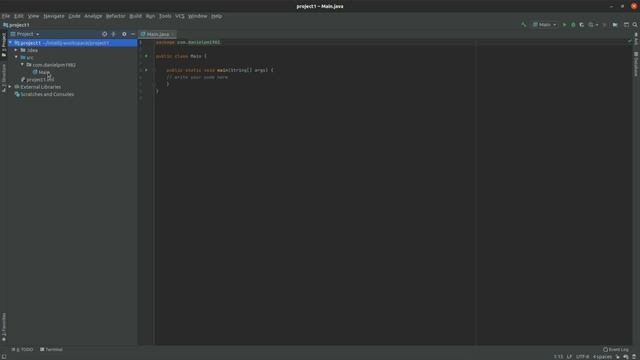Click the profiler run icon with dropdown
Screen dimensions: 640x360
coord(593,25)
